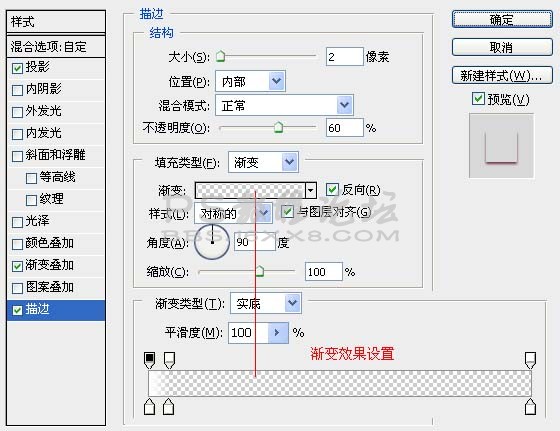Screen dimensions: 560x431
Task: Select the second color stop below gradient
Action: [x=169, y=407]
